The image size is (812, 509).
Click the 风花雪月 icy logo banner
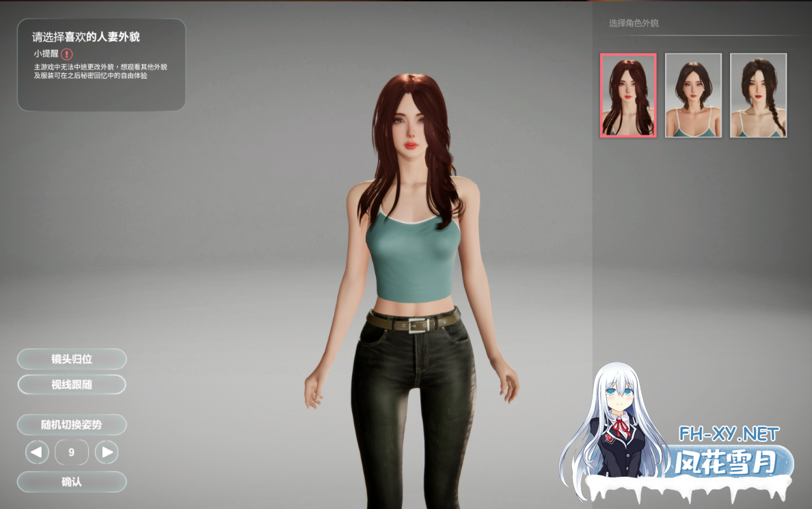point(727,464)
